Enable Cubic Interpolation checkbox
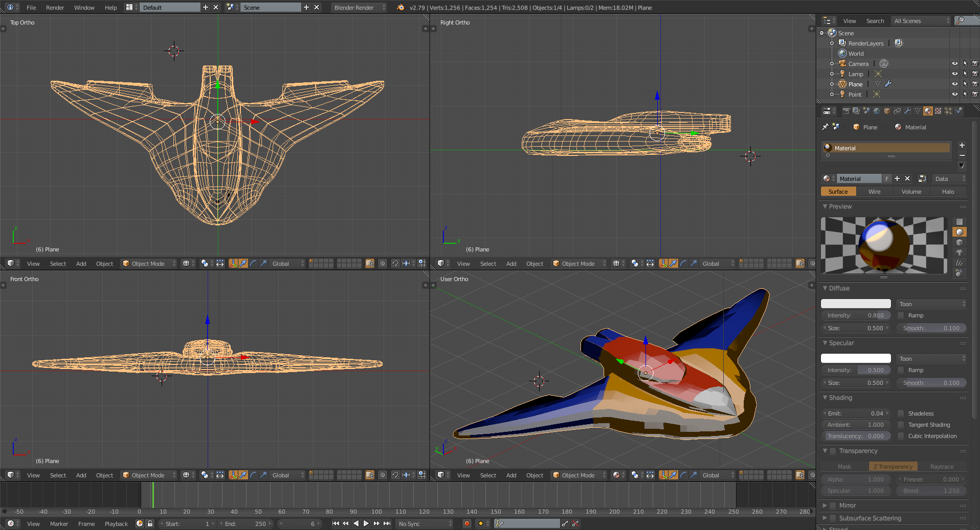Image resolution: width=980 pixels, height=530 pixels. [x=901, y=436]
